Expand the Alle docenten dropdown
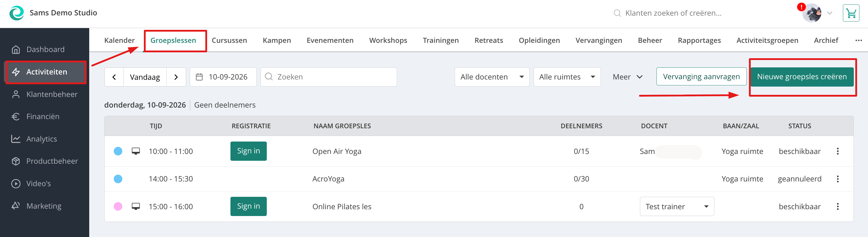 492,77
